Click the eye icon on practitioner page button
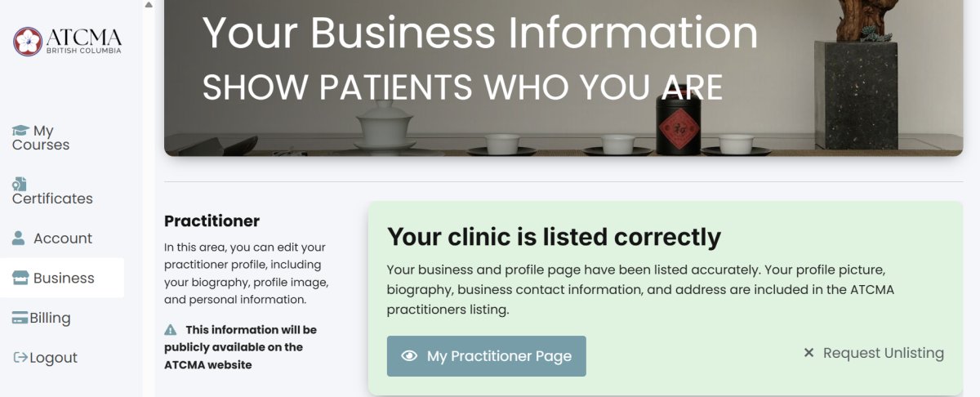This screenshot has height=397, width=980. [x=410, y=356]
